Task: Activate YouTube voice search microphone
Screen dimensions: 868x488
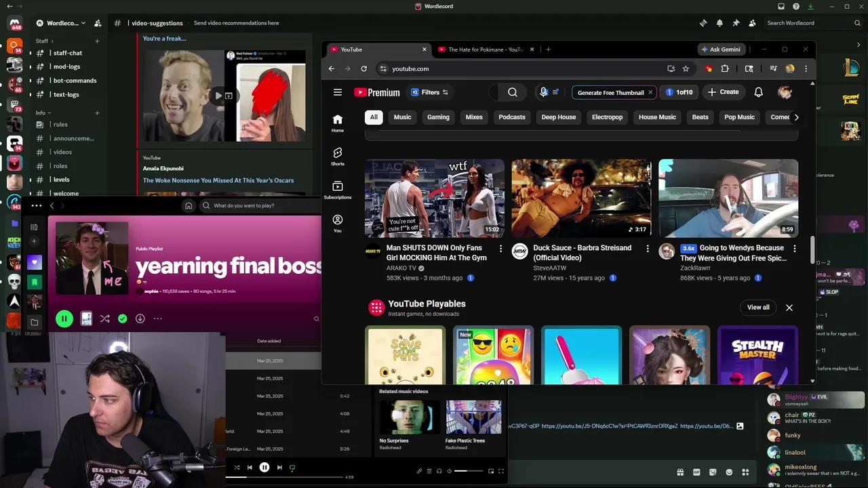Action: pyautogui.click(x=543, y=92)
